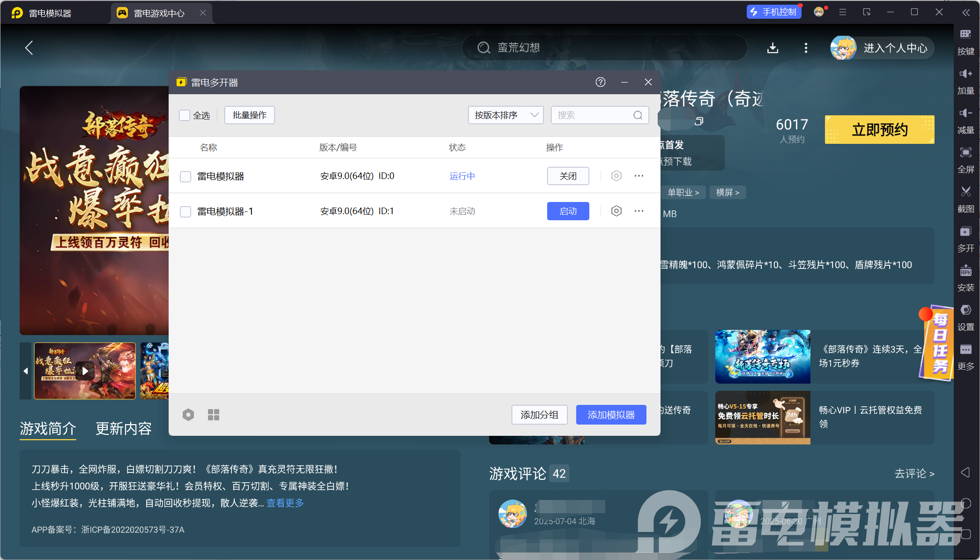The width and height of the screenshot is (980, 560).
Task: Switch to the 更新内容 tab
Action: [x=124, y=428]
